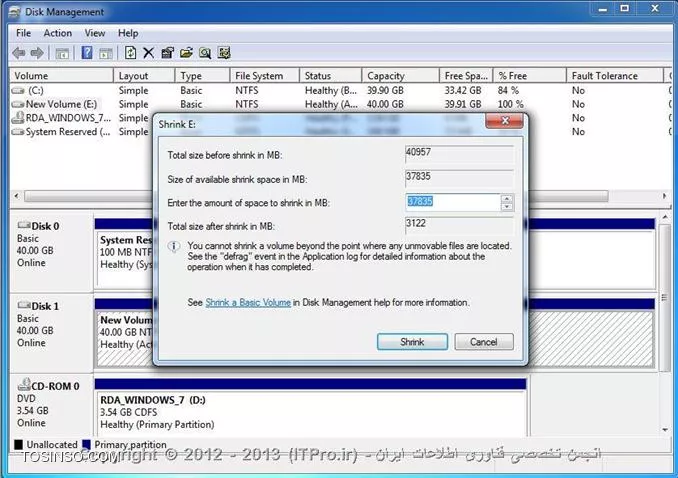The image size is (678, 478).
Task: Sort by the File System column header
Action: coord(264,76)
